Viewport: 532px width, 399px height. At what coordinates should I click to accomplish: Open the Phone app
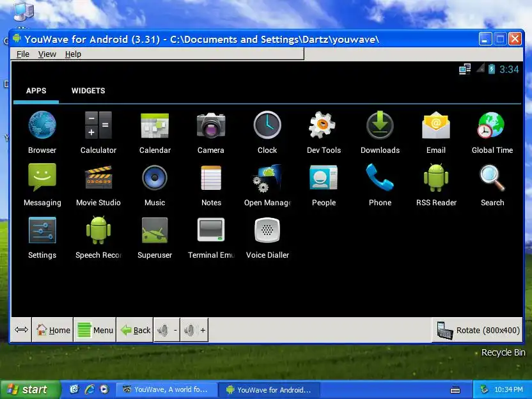click(380, 185)
